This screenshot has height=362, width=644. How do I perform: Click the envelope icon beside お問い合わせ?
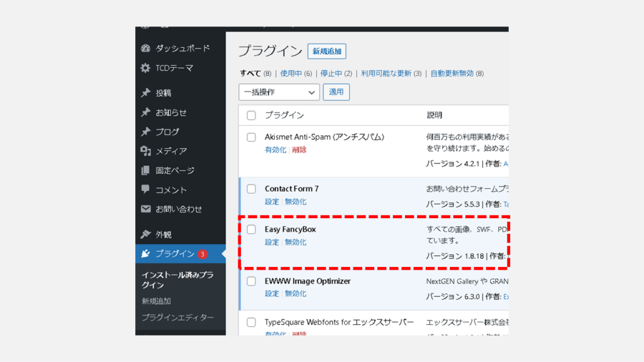(x=146, y=209)
